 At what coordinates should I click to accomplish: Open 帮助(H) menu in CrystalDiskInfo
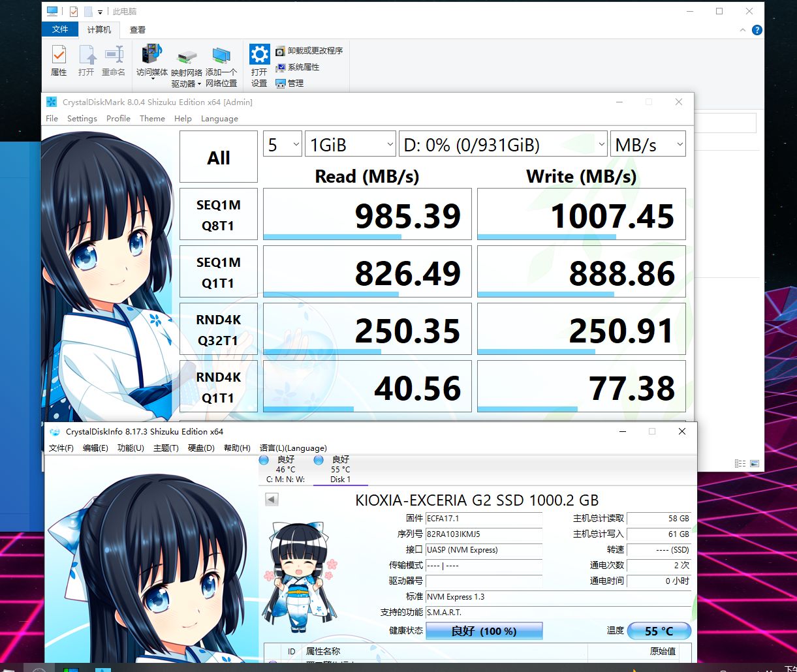237,448
